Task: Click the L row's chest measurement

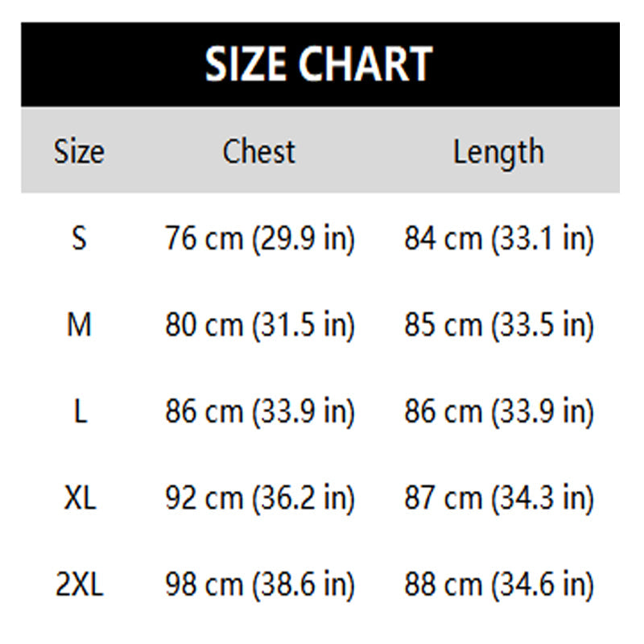Action: pos(259,412)
